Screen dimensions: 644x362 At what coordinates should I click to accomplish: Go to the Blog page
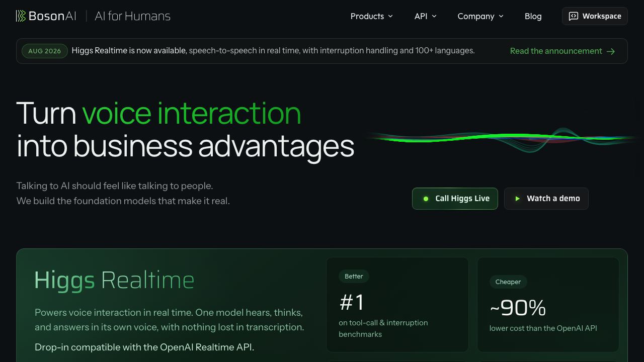pos(533,16)
